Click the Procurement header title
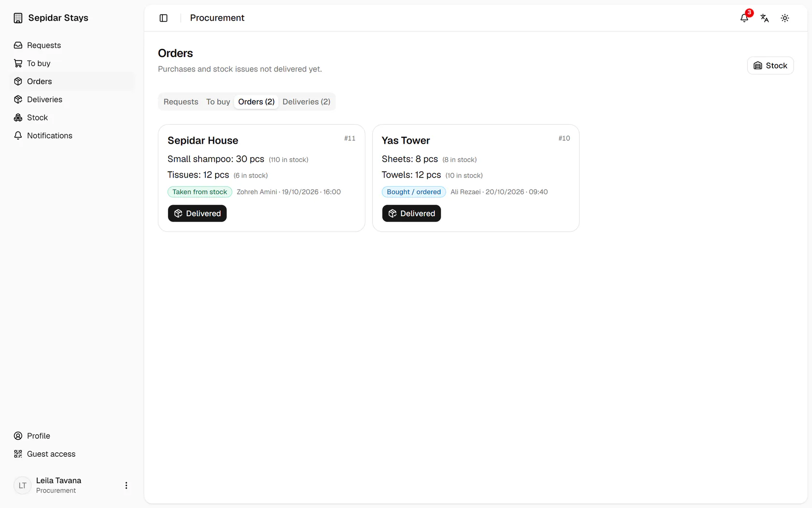This screenshot has height=508, width=812. 217,18
